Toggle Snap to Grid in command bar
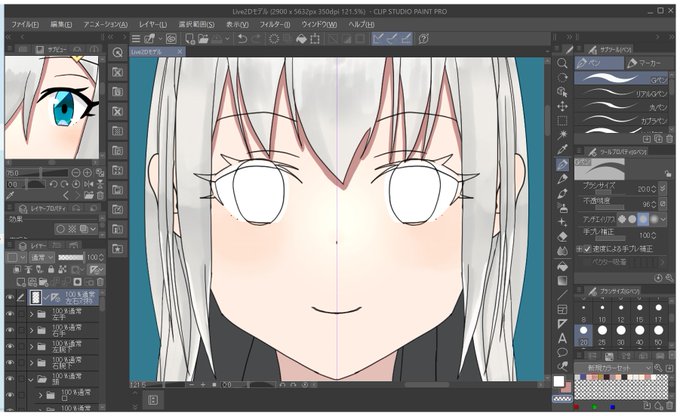The height and width of the screenshot is (416, 680). [x=405, y=39]
